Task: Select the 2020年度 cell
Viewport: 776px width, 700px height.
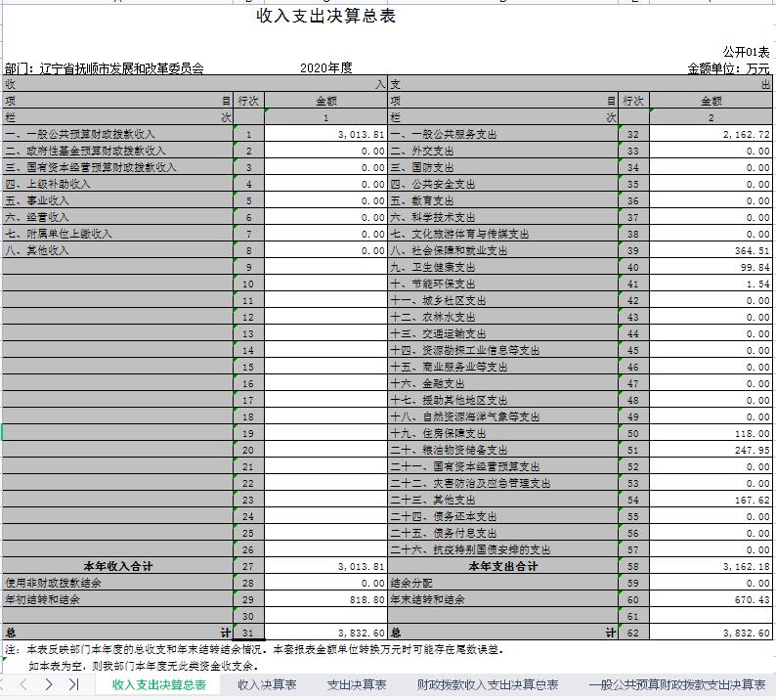Action: click(x=326, y=68)
